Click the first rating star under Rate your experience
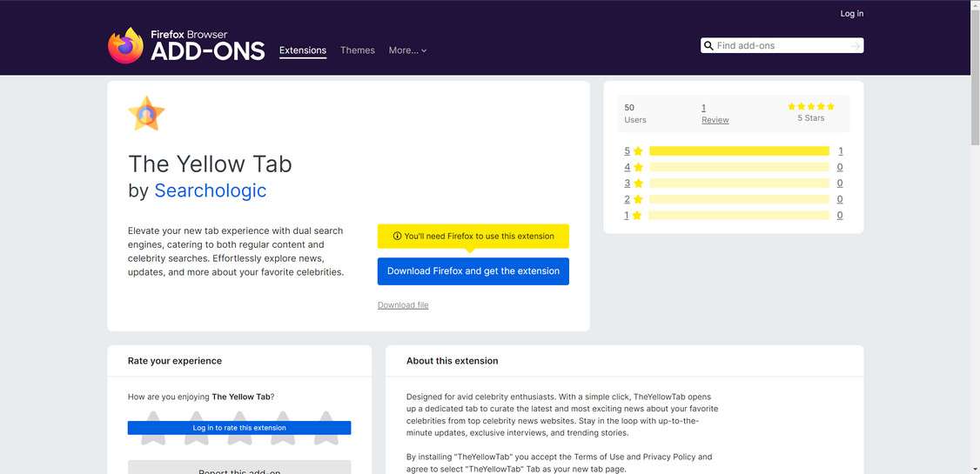Screen dimensions: 980x474 click(x=153, y=428)
